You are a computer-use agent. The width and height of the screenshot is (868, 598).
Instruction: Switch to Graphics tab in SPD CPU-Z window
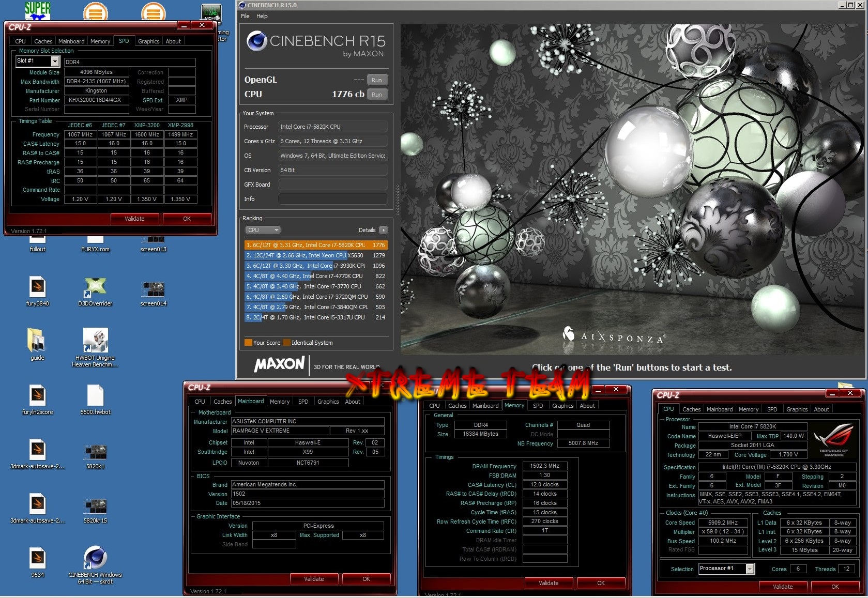pos(148,41)
